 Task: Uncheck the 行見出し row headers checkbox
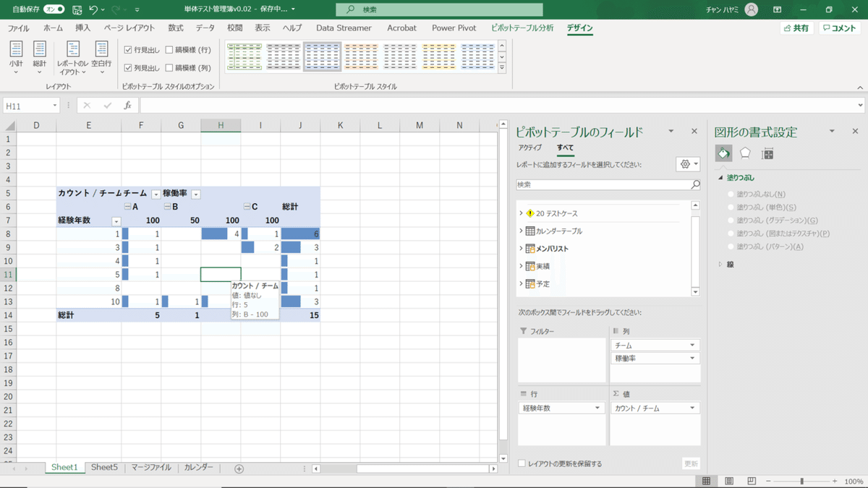point(128,50)
